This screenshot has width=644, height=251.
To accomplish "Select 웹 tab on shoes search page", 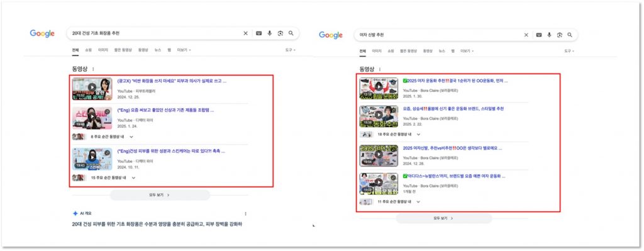I will tap(453, 52).
